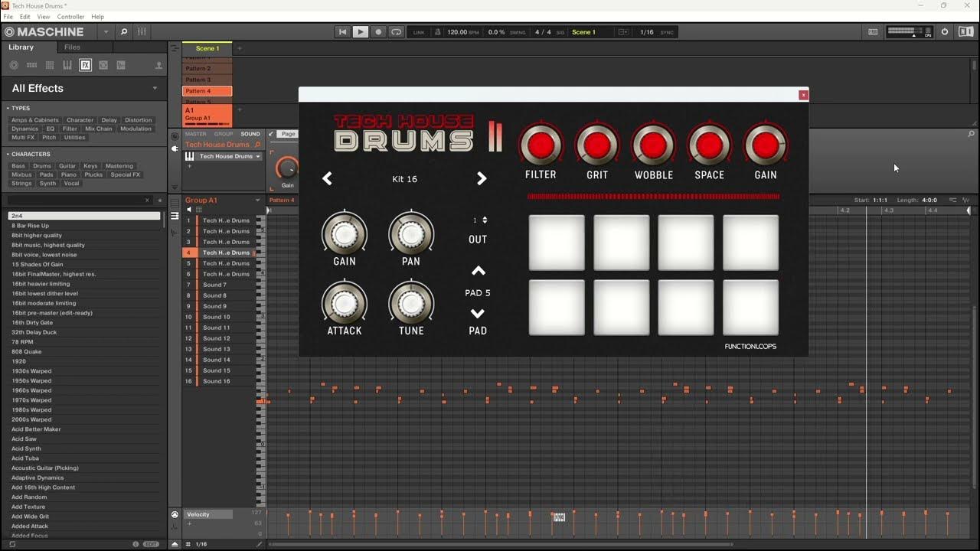Image resolution: width=980 pixels, height=551 pixels.
Task: Select the Synth character tag
Action: (x=48, y=184)
